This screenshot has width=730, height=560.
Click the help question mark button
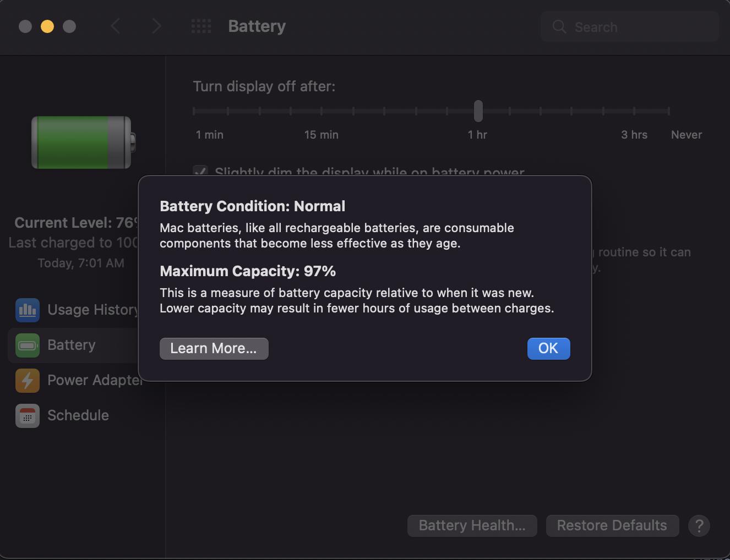pyautogui.click(x=699, y=526)
